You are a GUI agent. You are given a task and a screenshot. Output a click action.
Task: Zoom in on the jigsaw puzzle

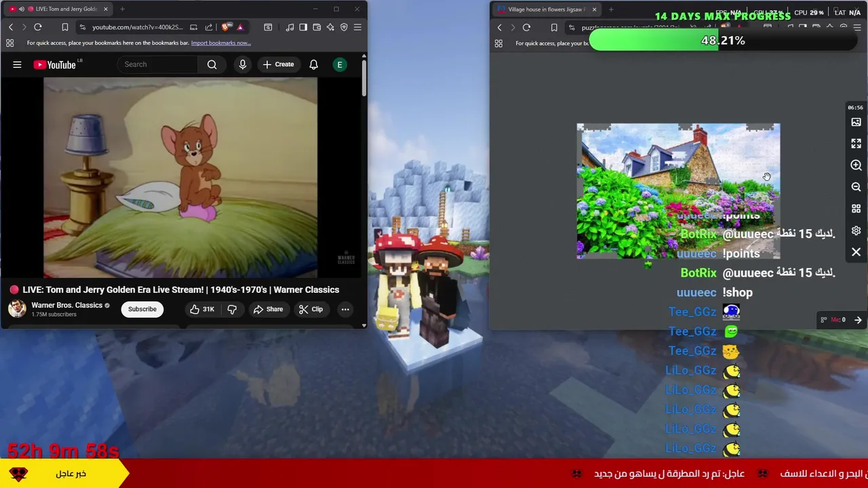pyautogui.click(x=856, y=165)
